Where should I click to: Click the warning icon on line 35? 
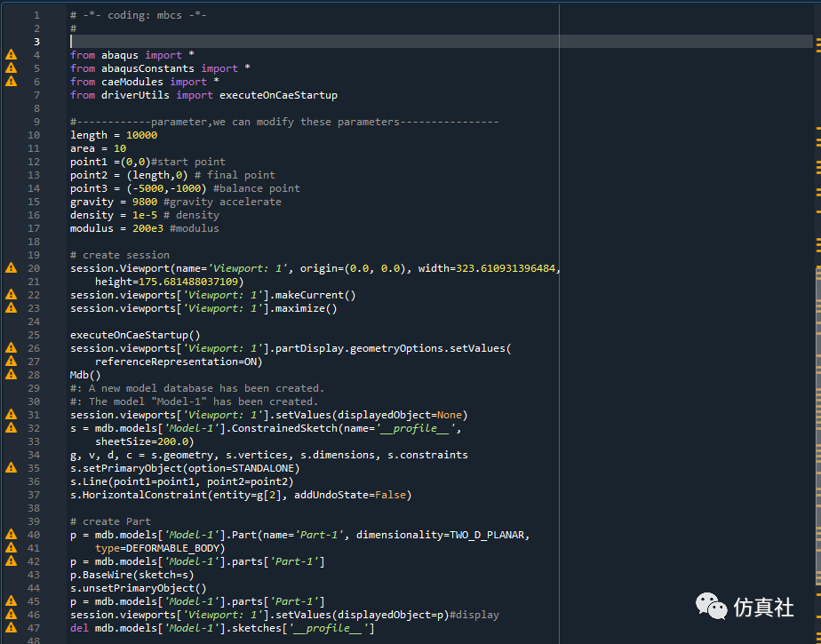[11, 468]
